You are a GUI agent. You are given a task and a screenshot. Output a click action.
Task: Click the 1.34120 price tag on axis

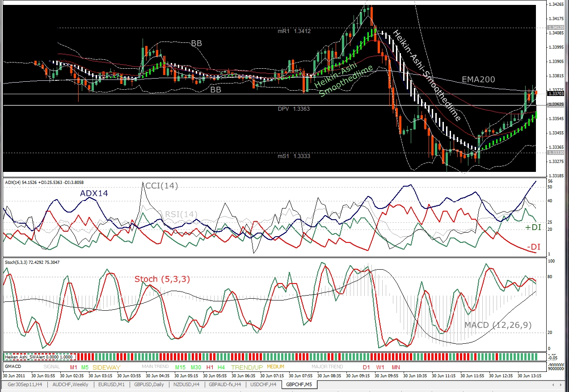tap(556, 28)
